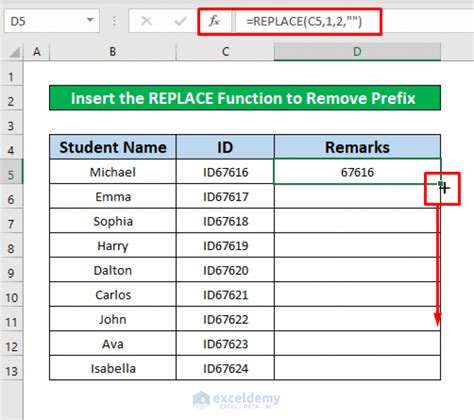Select column B header
Screen dimensions: 474x420
pyautogui.click(x=113, y=52)
